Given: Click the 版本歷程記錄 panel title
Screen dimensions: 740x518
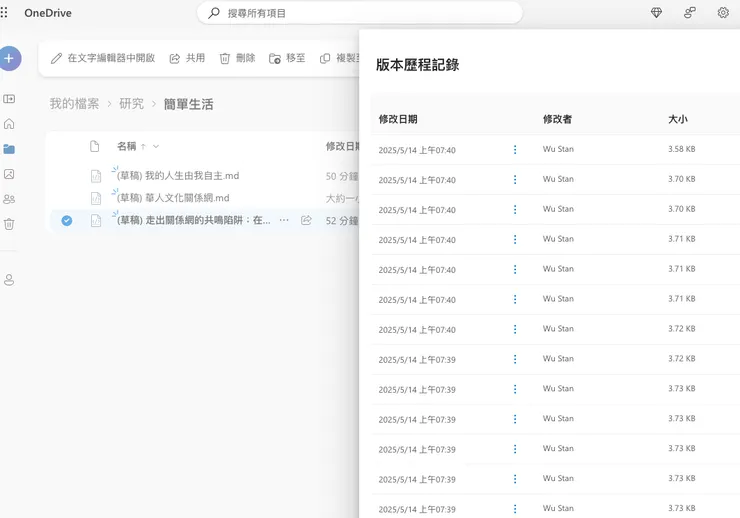Looking at the screenshot, I should pos(417,65).
